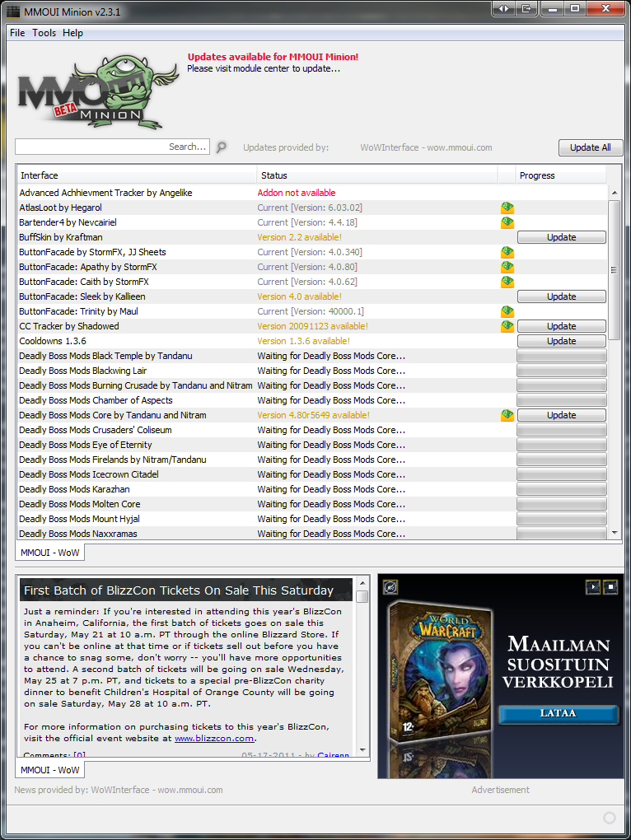Update the BuffSkin by Kraftman addon
The image size is (631, 840).
561,237
